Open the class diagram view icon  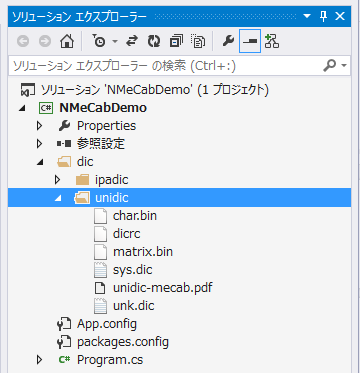click(x=272, y=41)
